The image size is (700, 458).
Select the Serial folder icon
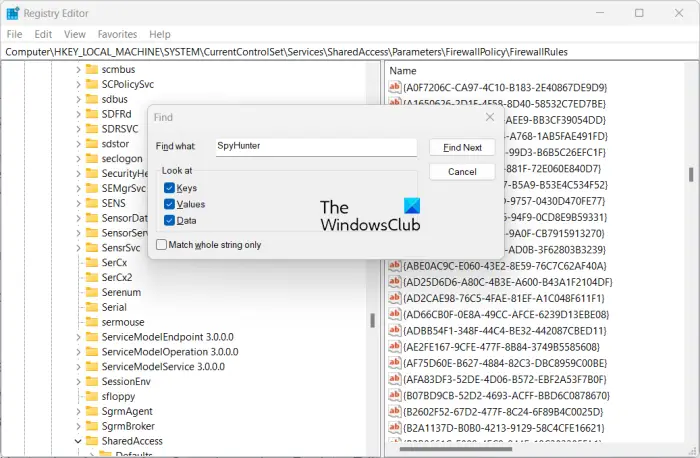[x=92, y=307]
